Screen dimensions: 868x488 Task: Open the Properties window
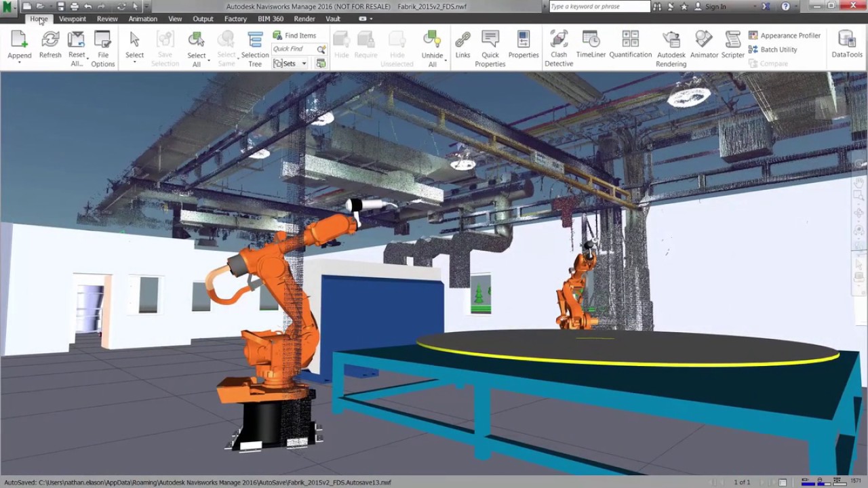point(524,45)
